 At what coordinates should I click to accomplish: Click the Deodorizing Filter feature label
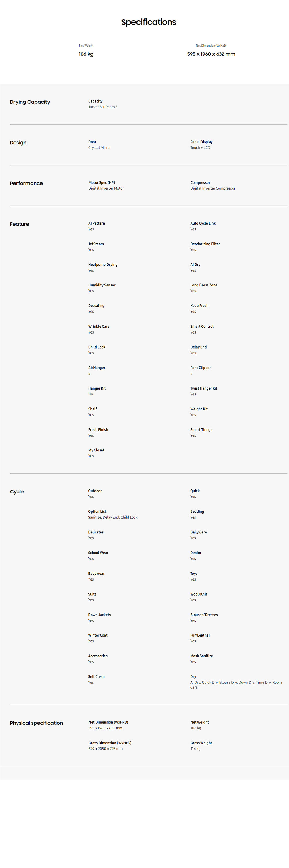coord(205,244)
